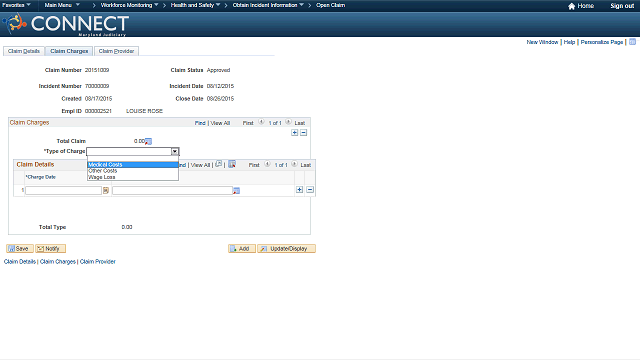Click the Type of Charge combo box field
Image resolution: width=640 pixels, height=360 pixels.
[133, 151]
